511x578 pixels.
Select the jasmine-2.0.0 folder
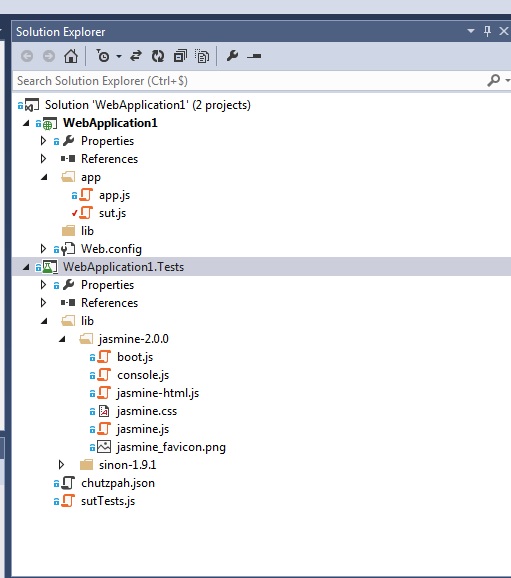[x=133, y=339]
